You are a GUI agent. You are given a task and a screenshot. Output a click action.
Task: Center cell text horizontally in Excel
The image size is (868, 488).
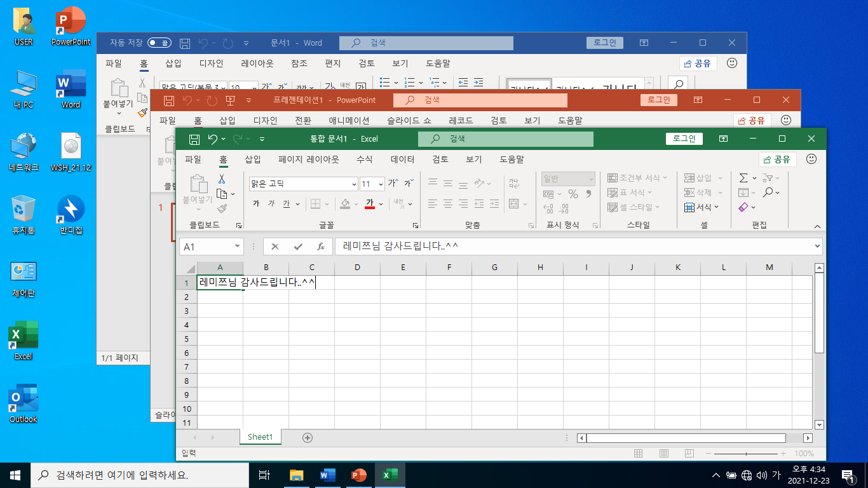448,204
